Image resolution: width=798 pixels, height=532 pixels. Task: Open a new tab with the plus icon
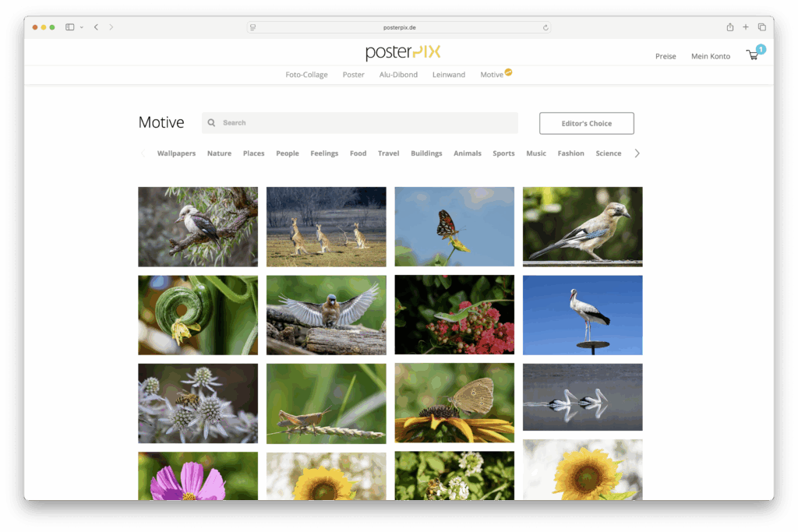point(746,27)
